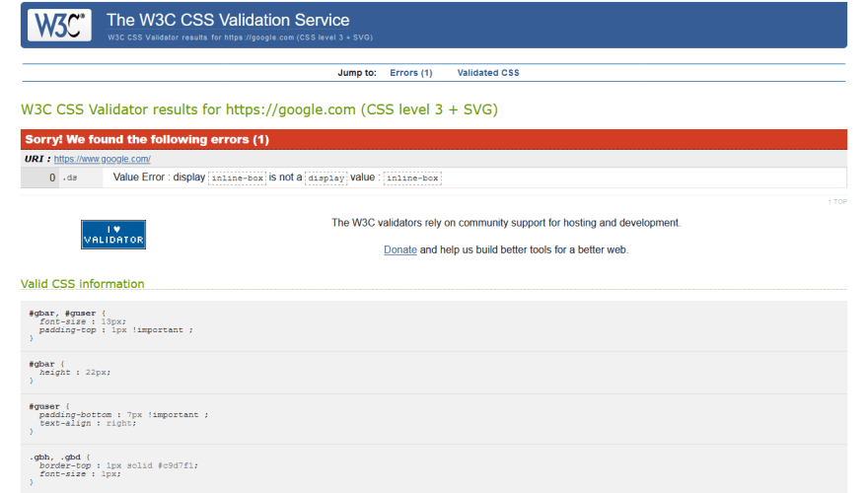Click the first inline-box code value

click(237, 178)
